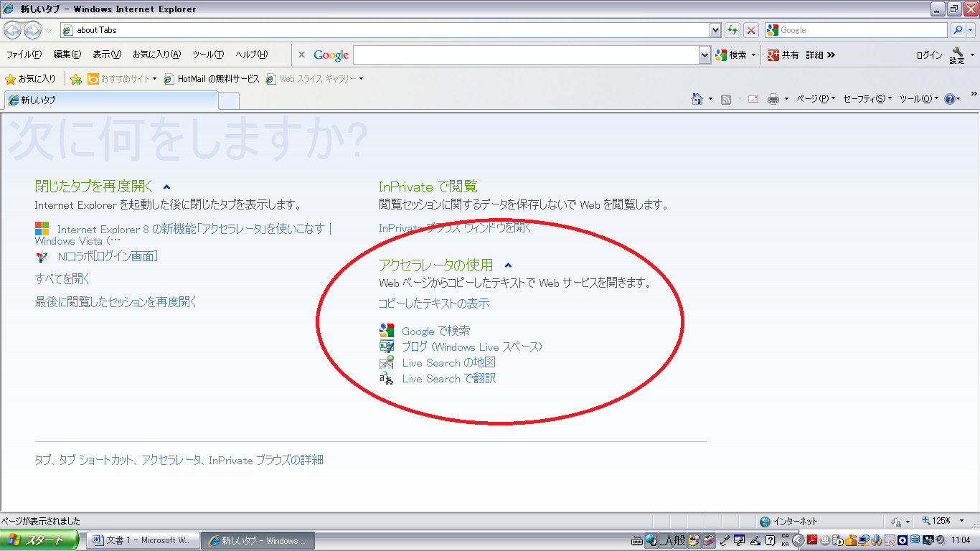The width and height of the screenshot is (980, 551).
Task: Click the Print printer icon
Action: click(773, 99)
